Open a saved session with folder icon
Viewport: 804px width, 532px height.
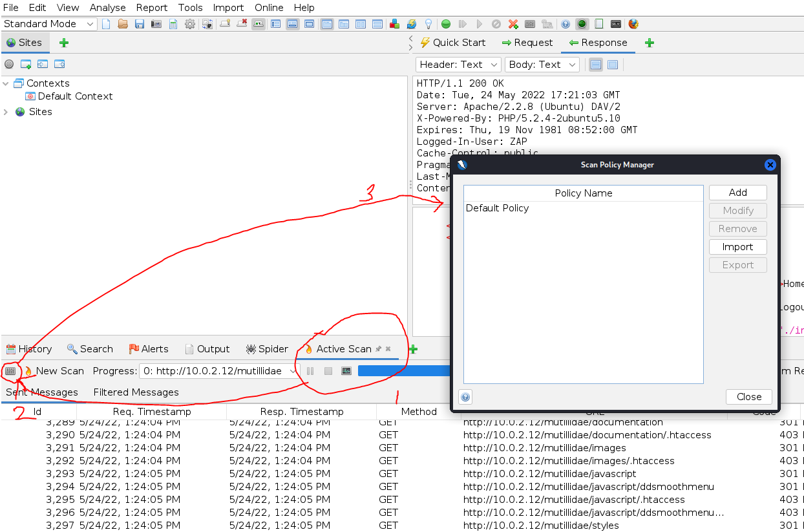click(123, 24)
